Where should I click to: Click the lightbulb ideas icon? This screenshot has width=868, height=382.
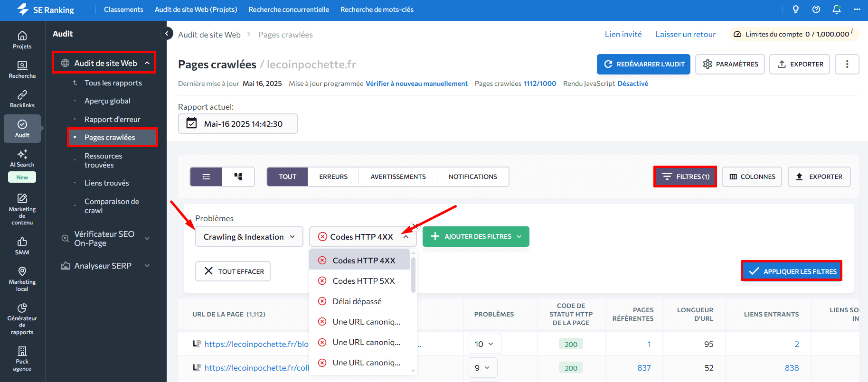(796, 9)
